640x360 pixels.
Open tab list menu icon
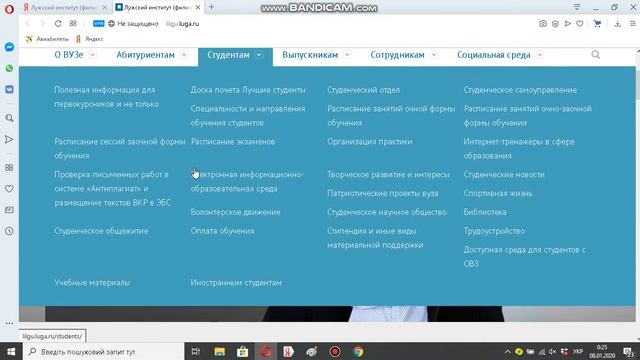577,7
